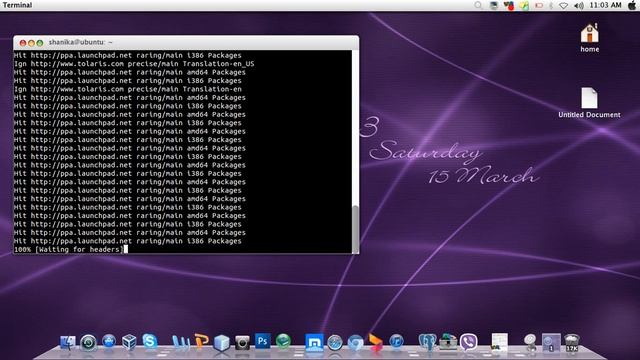Select the Untitled Document desktop file
This screenshot has width=640, height=360.
tap(589, 103)
